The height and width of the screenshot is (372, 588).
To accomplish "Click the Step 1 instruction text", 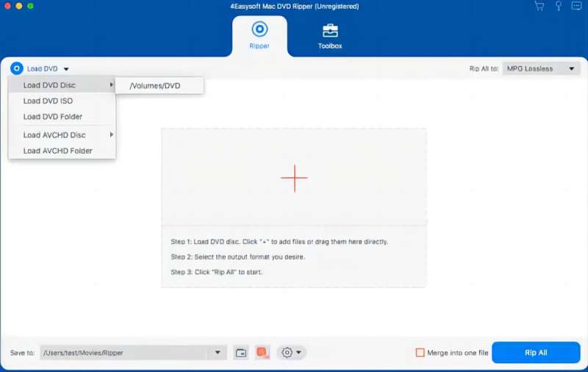I will (x=279, y=242).
